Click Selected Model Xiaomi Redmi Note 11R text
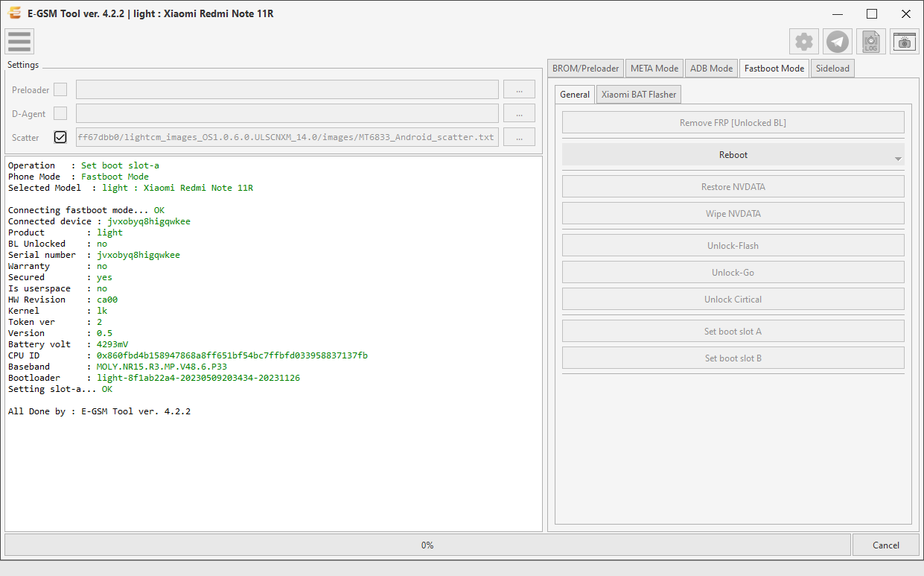924x576 pixels. tap(178, 188)
